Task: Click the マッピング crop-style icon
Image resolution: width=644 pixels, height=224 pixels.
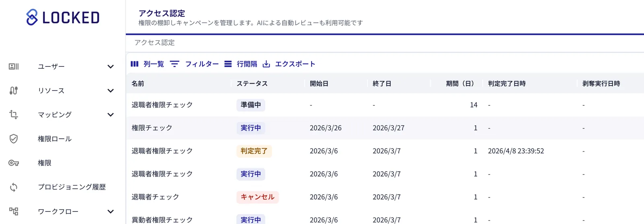Action: coord(14,115)
